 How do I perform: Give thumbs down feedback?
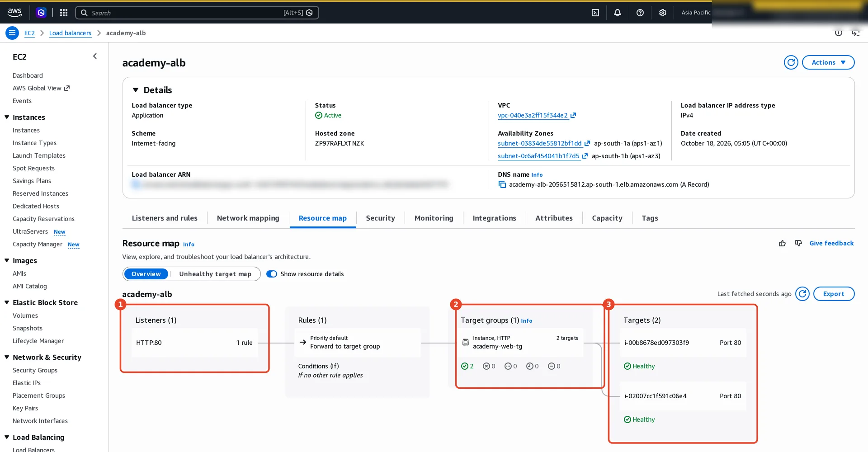799,243
